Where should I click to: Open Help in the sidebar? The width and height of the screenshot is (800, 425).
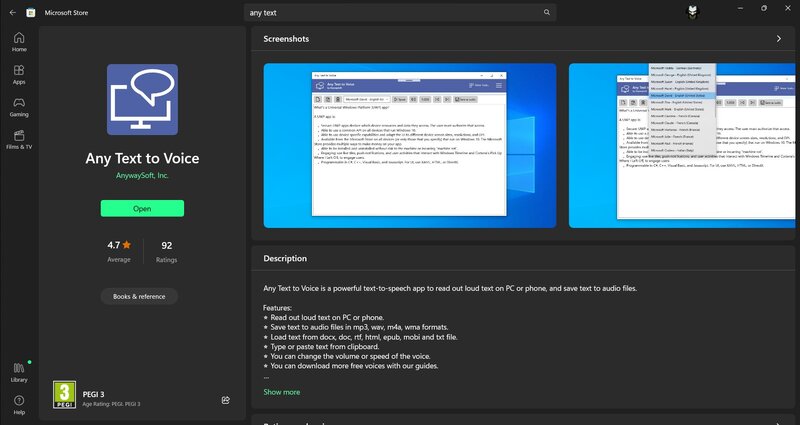(19, 405)
